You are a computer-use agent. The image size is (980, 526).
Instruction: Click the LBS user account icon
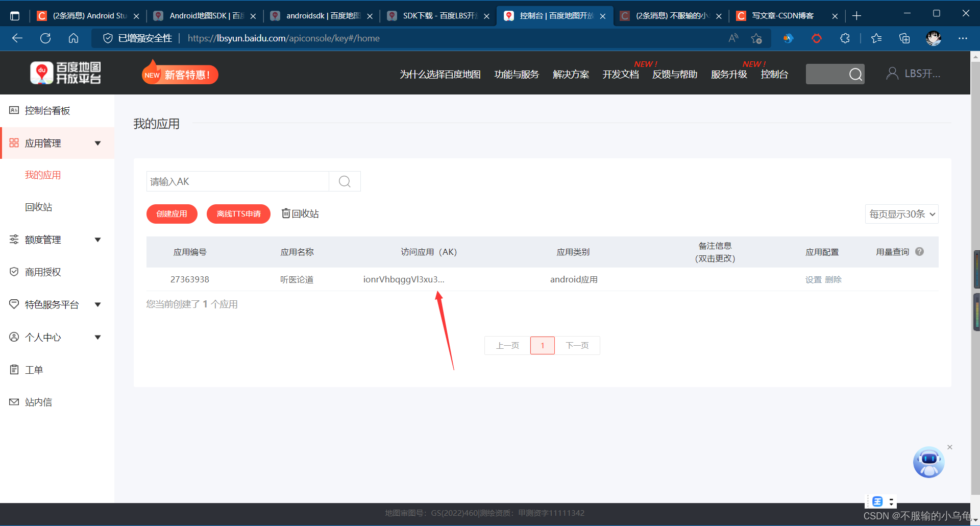point(892,74)
